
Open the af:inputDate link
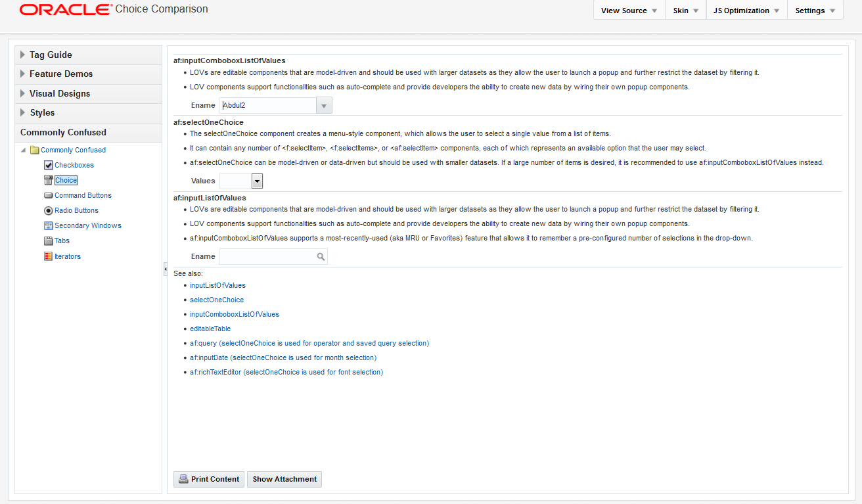pyautogui.click(x=283, y=357)
